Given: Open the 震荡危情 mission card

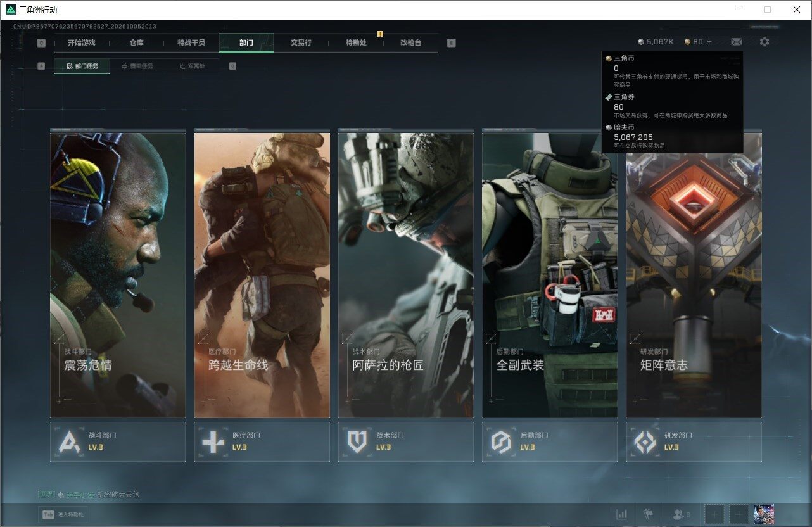Looking at the screenshot, I should 118,276.
